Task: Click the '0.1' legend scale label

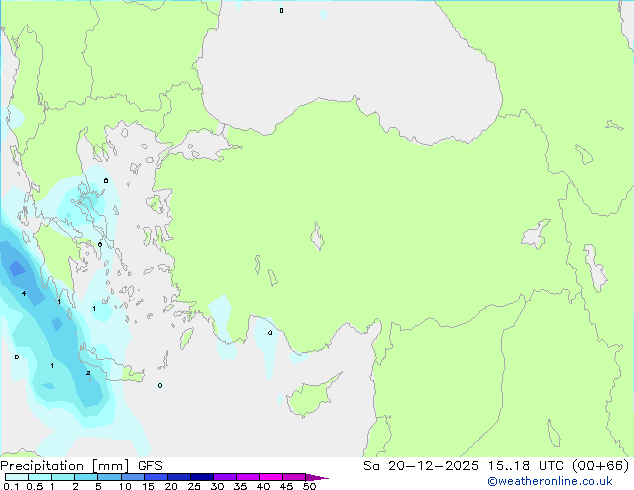Action: (x=11, y=486)
